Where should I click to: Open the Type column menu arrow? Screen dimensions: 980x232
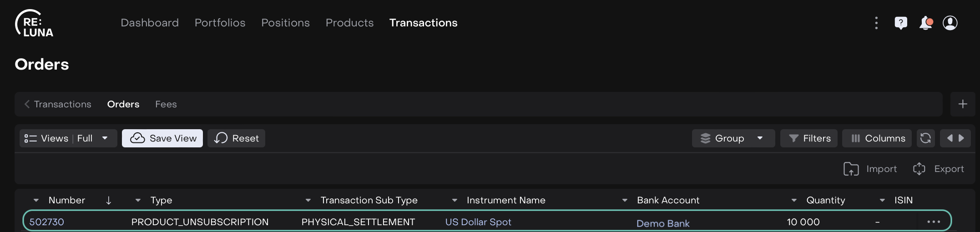(138, 200)
